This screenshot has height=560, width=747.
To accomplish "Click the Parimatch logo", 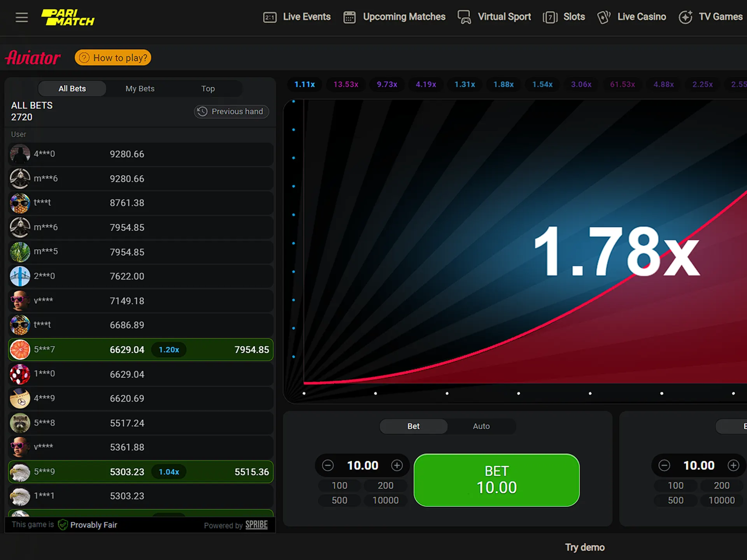I will [x=68, y=17].
